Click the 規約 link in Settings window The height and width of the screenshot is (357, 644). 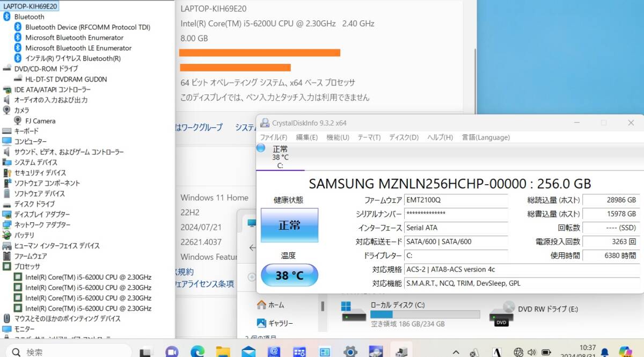pos(186,272)
